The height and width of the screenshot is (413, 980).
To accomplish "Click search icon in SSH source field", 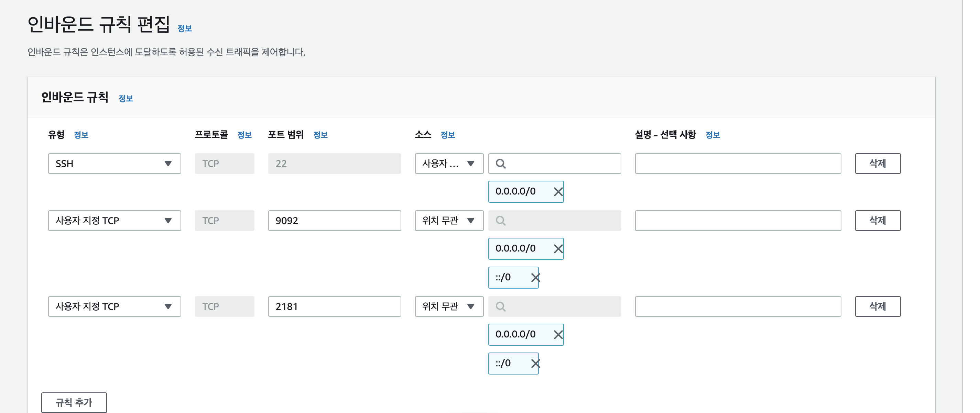I will [501, 164].
